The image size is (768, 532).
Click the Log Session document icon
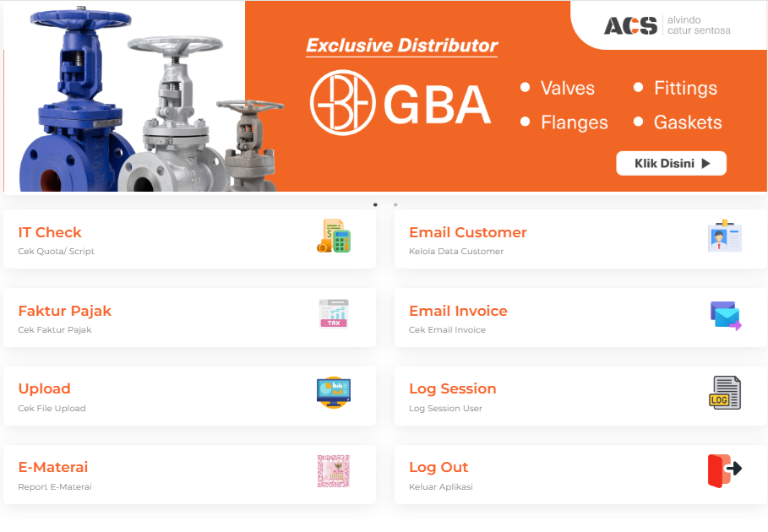point(725,394)
